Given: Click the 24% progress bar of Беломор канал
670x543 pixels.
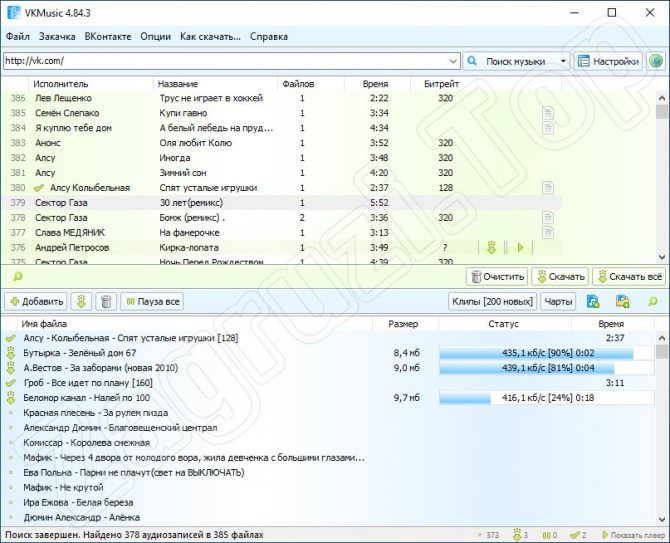Looking at the screenshot, I should [x=547, y=398].
